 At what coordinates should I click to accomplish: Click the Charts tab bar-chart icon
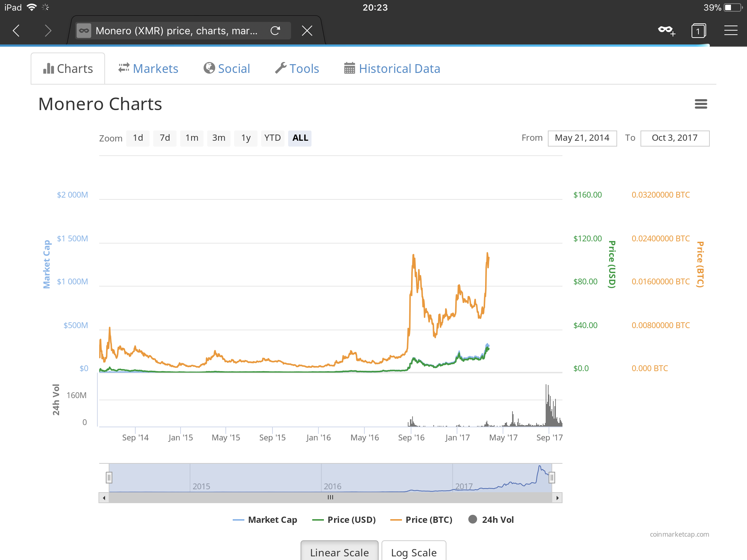pos(49,68)
